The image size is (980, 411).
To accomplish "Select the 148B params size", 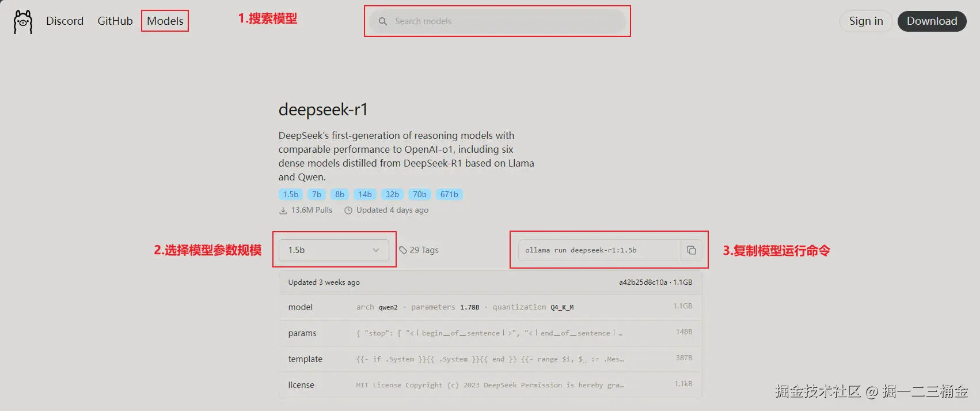I will 684,332.
